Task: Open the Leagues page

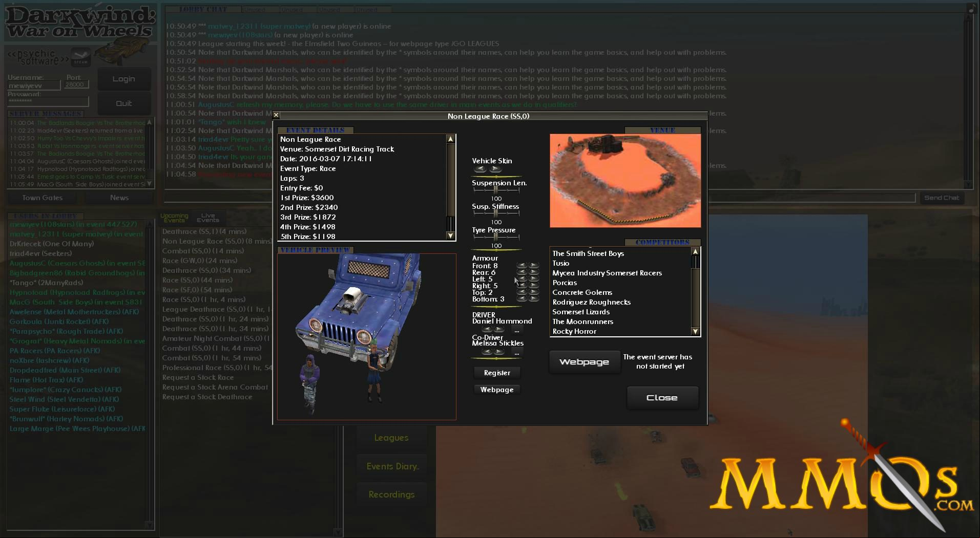Action: click(391, 438)
